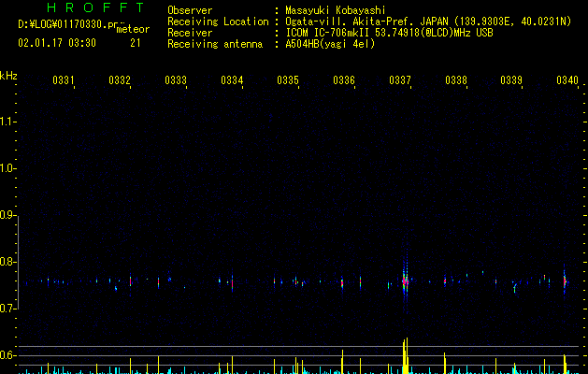The image size is (588, 374).
Task: Click the 'Observer' field label
Action: tap(190, 10)
